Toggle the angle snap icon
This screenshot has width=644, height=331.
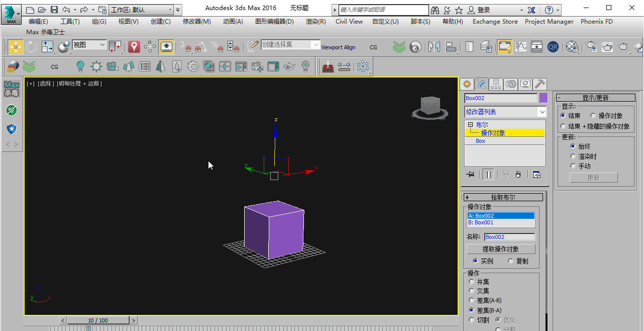coord(201,47)
